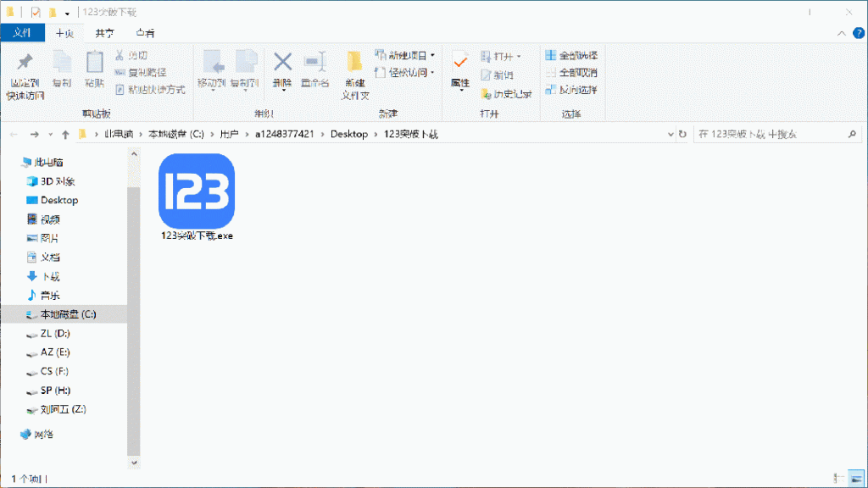Select the SP (H:) drive
The image size is (868, 488).
click(x=55, y=390)
